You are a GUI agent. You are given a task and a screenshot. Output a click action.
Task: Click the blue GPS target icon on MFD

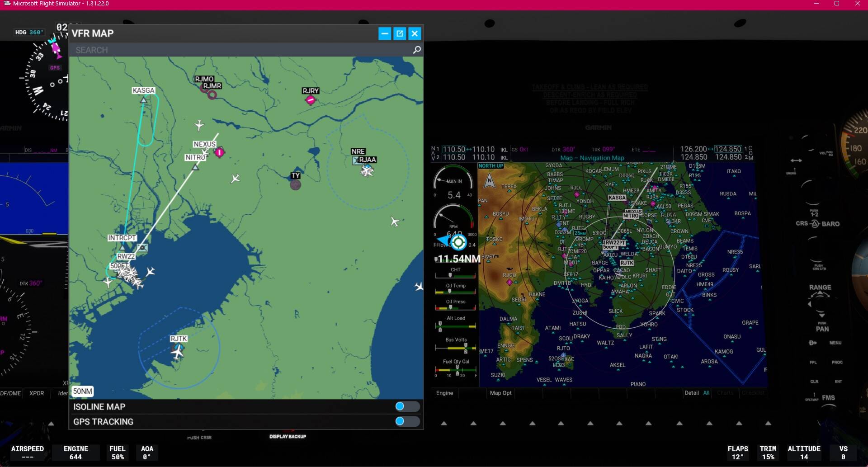tap(458, 242)
